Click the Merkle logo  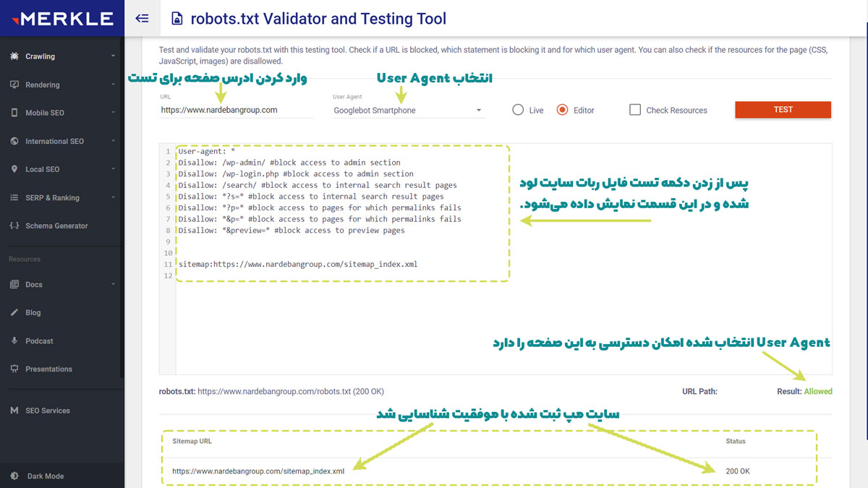pyautogui.click(x=61, y=18)
